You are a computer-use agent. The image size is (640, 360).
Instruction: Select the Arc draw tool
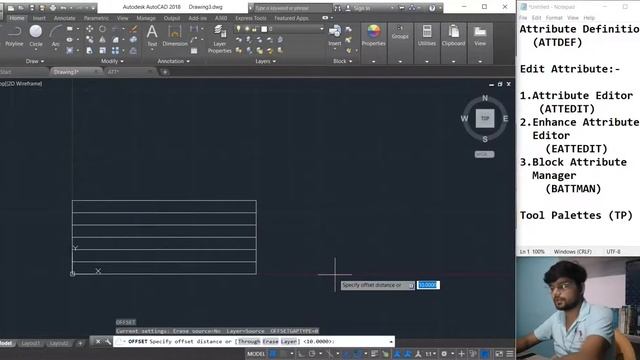[55, 36]
